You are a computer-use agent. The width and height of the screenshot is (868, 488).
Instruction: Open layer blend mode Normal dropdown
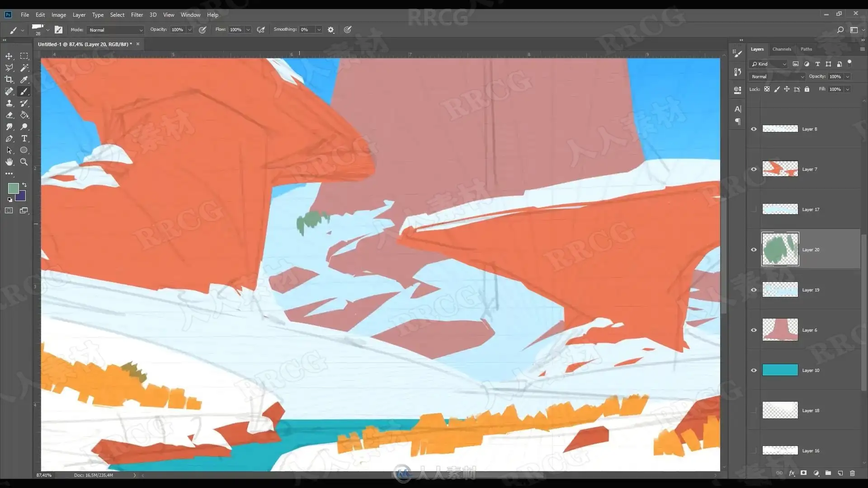777,77
